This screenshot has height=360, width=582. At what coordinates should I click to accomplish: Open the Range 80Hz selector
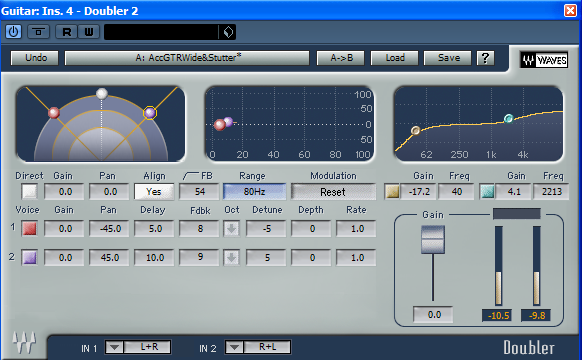tap(254, 192)
